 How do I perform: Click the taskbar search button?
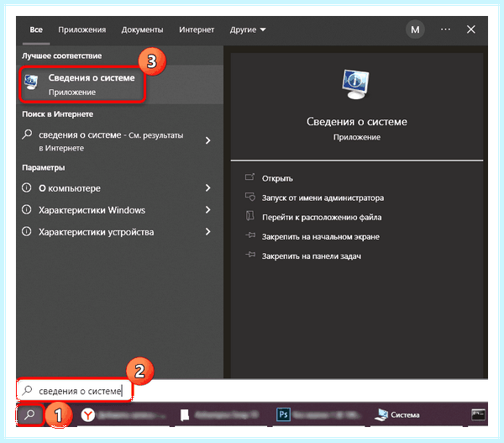tap(30, 414)
